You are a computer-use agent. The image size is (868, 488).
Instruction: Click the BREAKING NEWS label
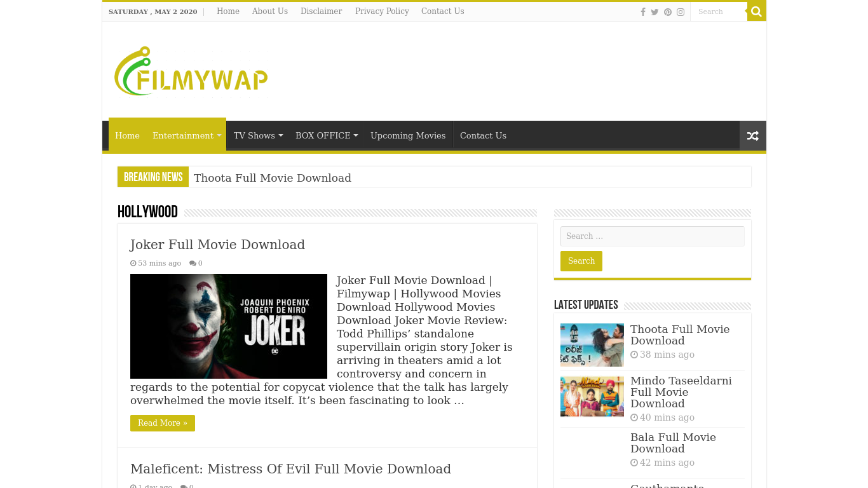pos(153,177)
